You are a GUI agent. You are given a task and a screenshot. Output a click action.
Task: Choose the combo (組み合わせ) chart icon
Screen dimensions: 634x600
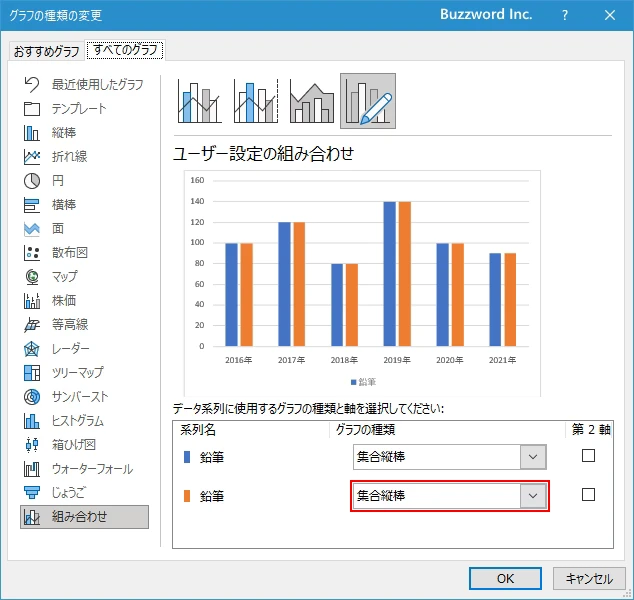tap(32, 517)
